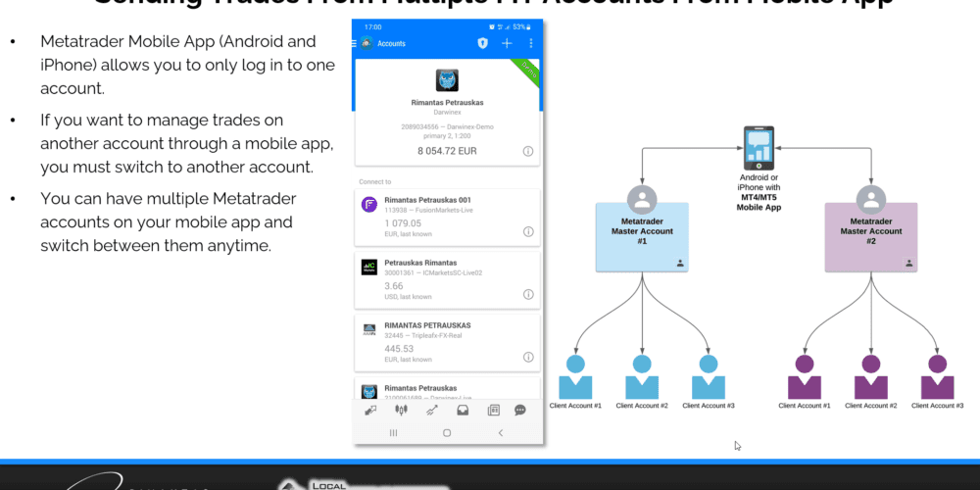Tap the owl logo of Darwinex-Live account

click(x=369, y=392)
